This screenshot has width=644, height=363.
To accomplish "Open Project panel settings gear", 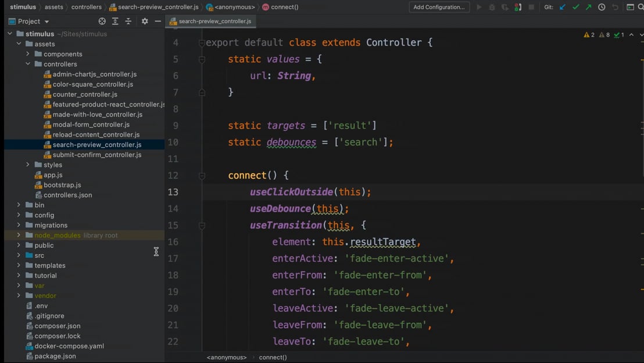I will tap(145, 22).
